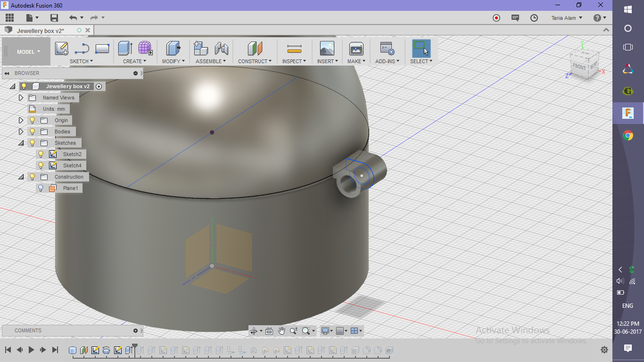Click the red record icon

(496, 18)
